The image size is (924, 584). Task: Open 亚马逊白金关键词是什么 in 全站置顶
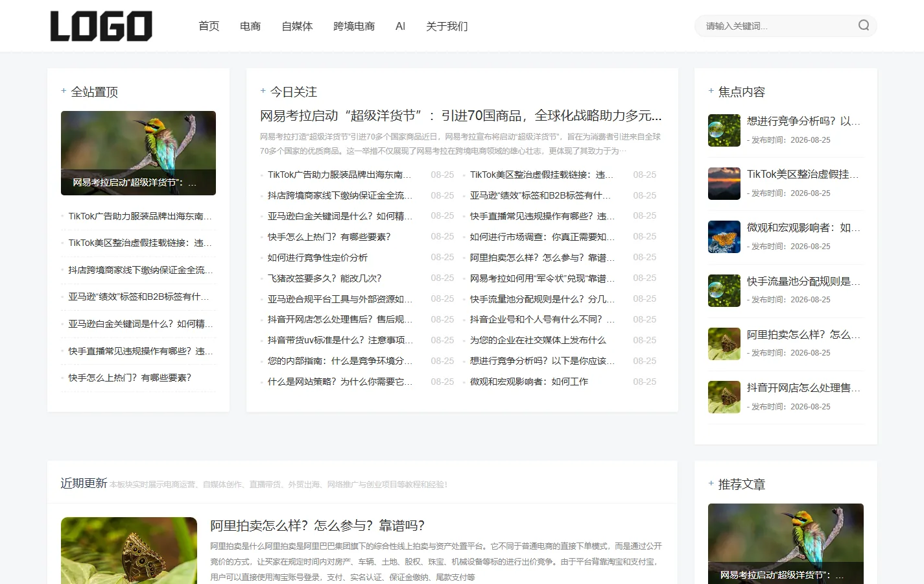pos(141,324)
